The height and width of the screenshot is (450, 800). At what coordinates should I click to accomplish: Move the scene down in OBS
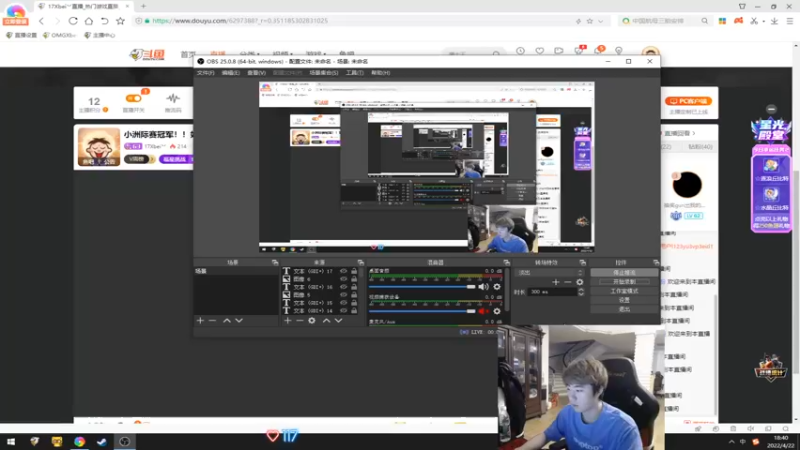239,320
